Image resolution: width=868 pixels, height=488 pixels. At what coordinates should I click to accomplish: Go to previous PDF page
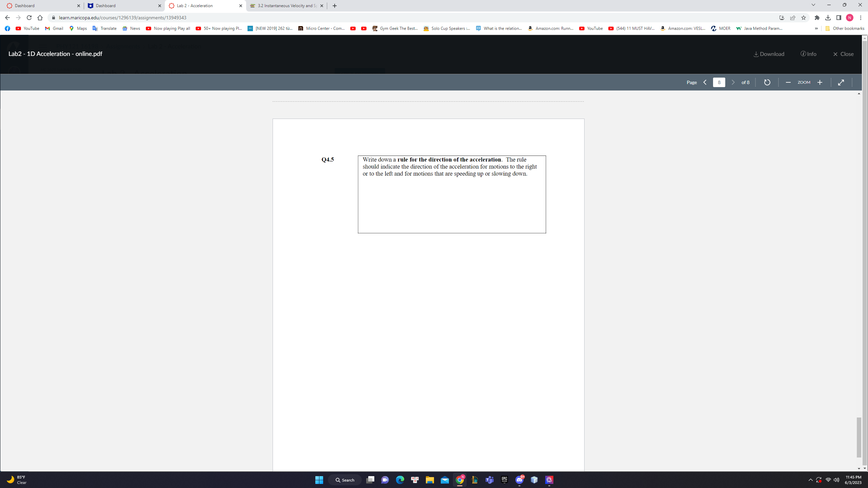(x=705, y=82)
